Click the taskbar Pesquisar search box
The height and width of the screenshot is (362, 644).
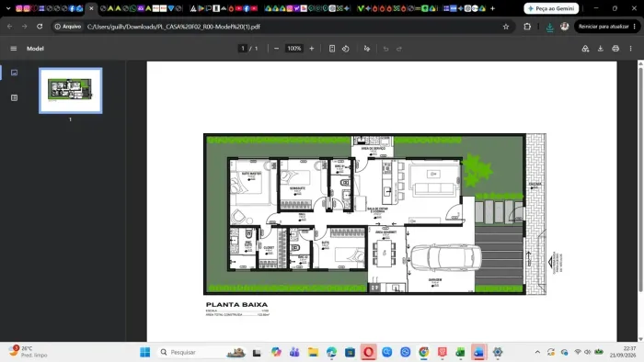(x=202, y=352)
